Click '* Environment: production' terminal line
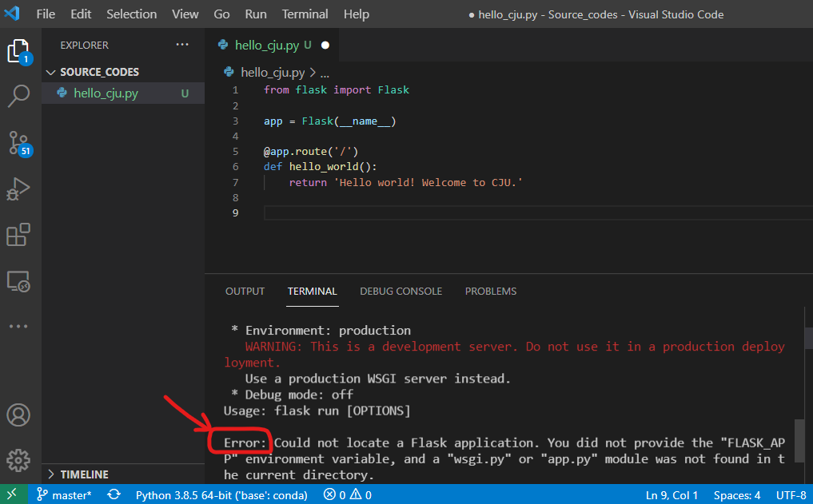This screenshot has width=813, height=504. click(321, 331)
